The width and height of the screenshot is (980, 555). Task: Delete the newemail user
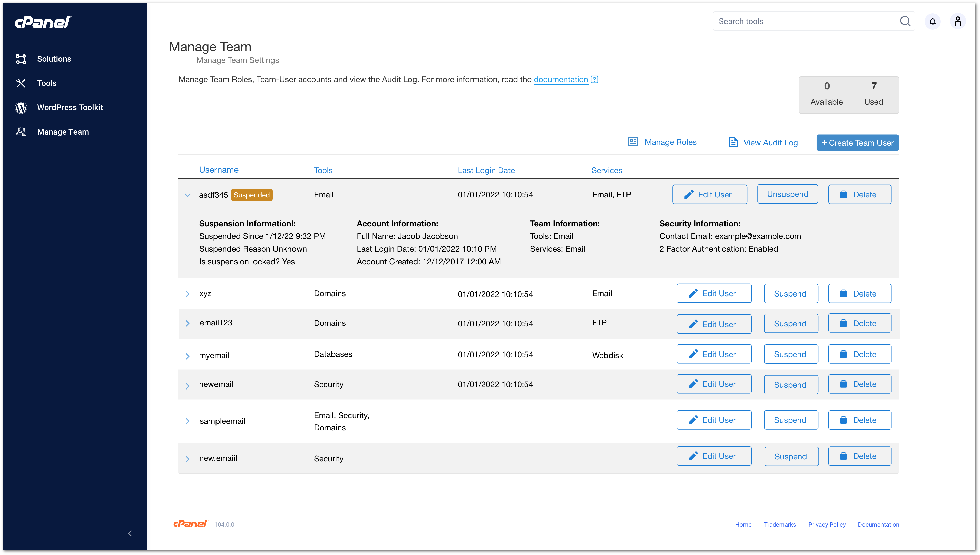pyautogui.click(x=859, y=384)
